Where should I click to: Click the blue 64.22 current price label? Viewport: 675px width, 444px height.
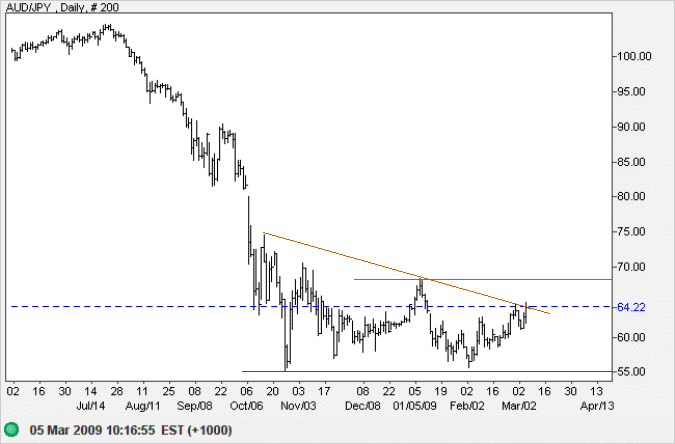pyautogui.click(x=631, y=307)
